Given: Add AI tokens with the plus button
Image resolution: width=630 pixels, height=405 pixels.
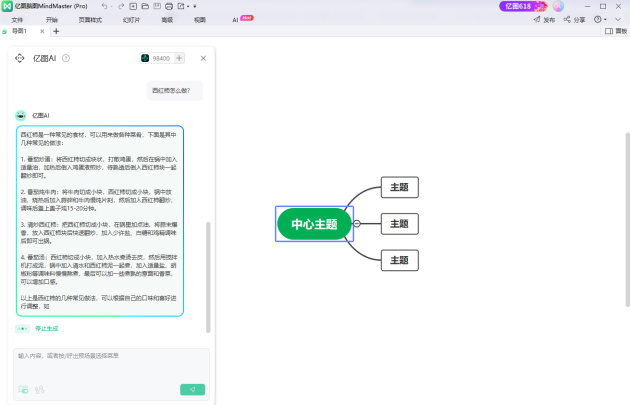Looking at the screenshot, I should [180, 58].
